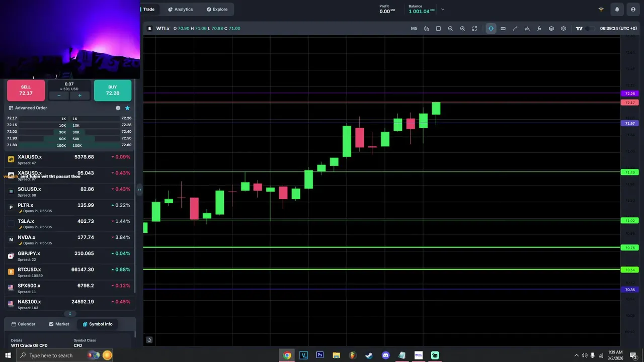The image size is (644, 362).
Task: Select the pencil drawing tool
Action: pyautogui.click(x=515, y=29)
